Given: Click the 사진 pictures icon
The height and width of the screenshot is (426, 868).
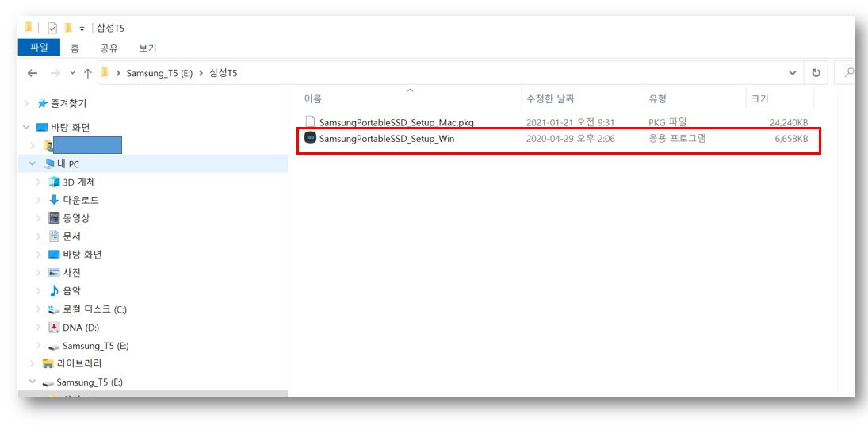Looking at the screenshot, I should tap(54, 273).
